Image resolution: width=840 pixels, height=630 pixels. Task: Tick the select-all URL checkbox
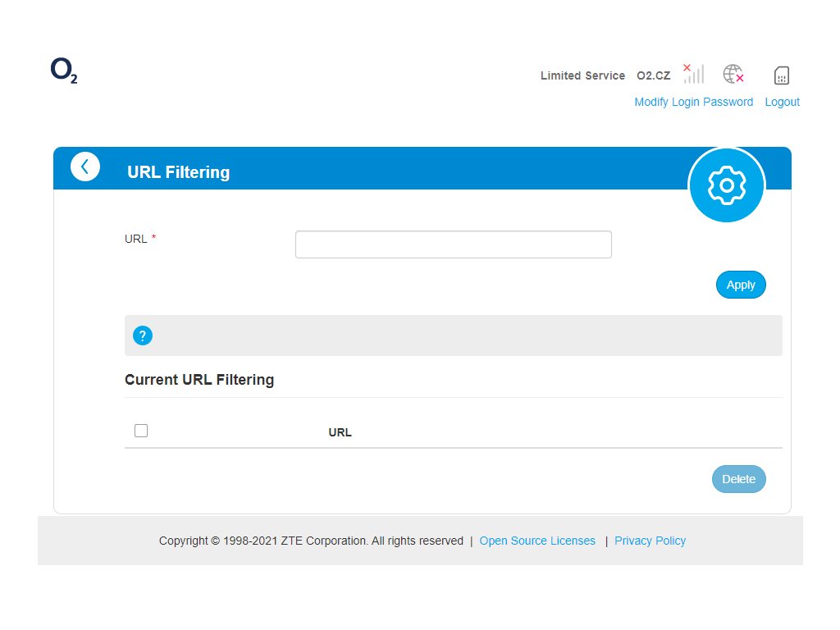pyautogui.click(x=141, y=431)
